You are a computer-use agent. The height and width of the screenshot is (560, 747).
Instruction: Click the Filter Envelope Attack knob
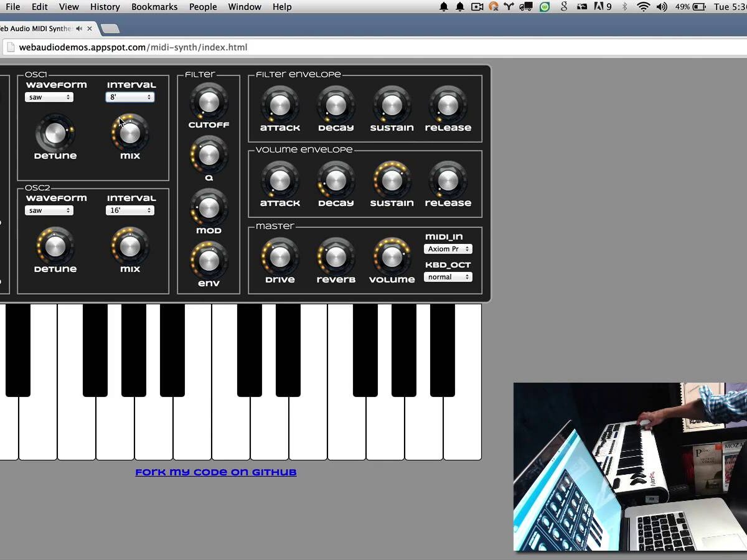pos(280,105)
